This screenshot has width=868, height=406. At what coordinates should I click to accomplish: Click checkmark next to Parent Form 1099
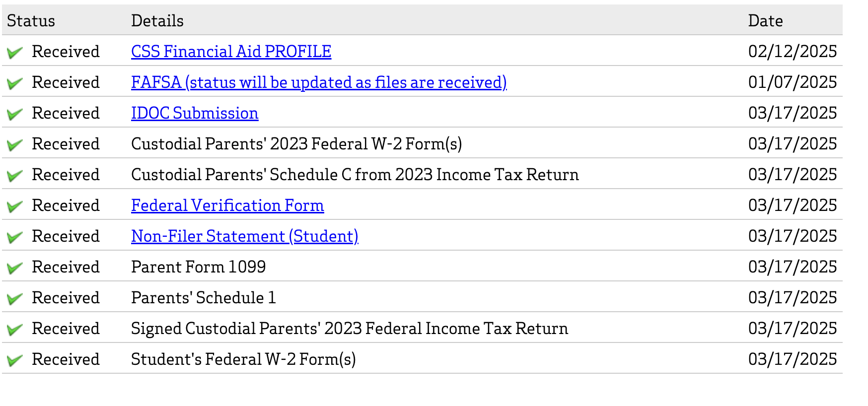coord(15,268)
